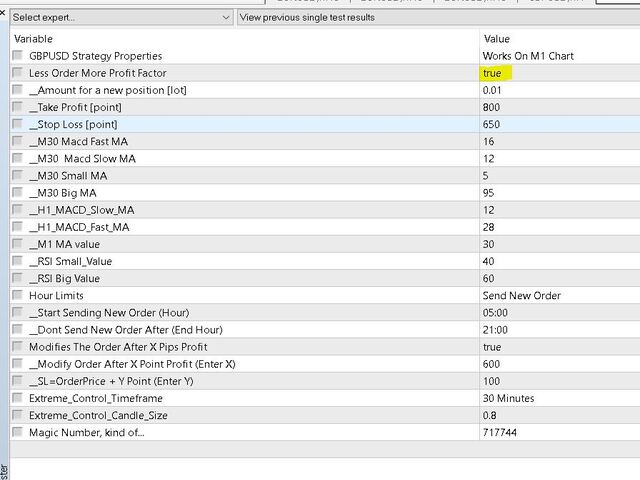Tick the Stop Loss [point] checkbox
640x480 pixels.
(17, 124)
